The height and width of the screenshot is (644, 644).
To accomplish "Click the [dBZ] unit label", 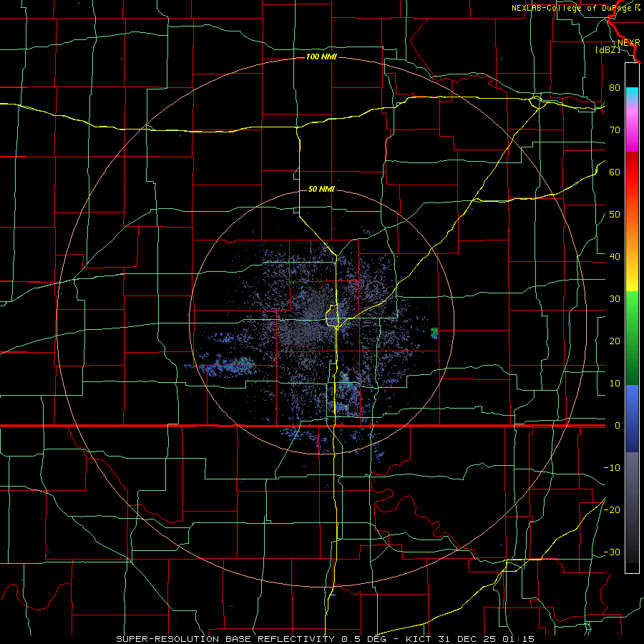I will [608, 50].
